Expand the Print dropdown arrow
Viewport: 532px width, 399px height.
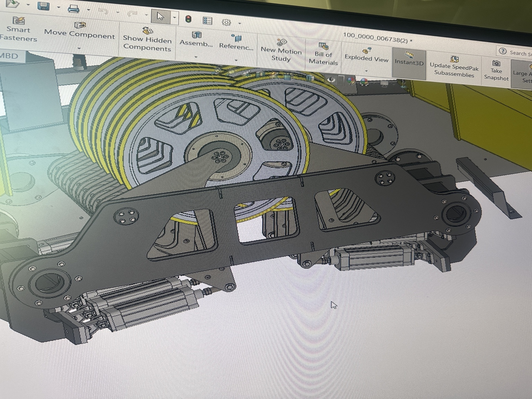coord(88,10)
